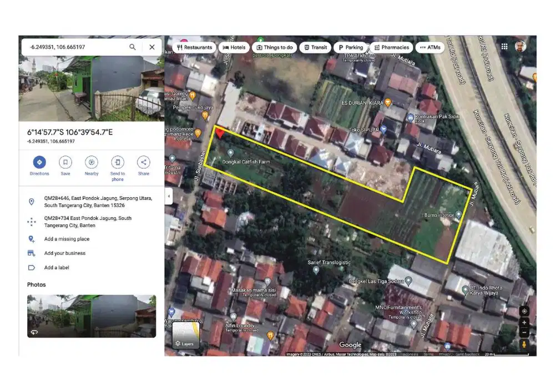555x392 pixels.
Task: Click the Terms link on map footer
Action: point(428,354)
